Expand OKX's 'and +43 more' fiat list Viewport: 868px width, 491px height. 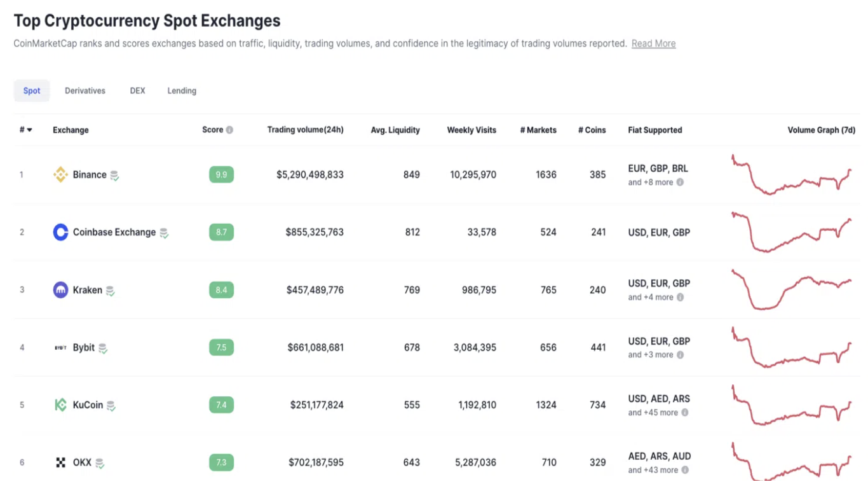(x=653, y=470)
